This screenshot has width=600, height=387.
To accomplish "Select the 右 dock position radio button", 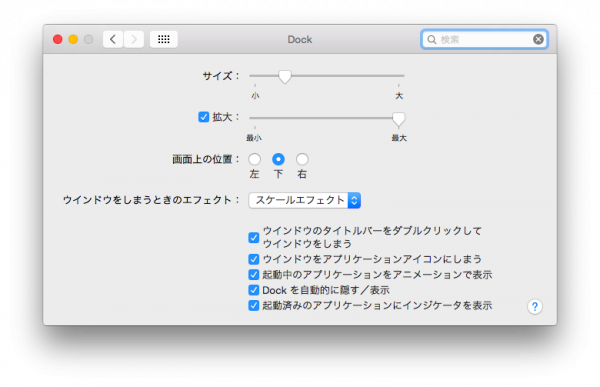I will pos(302,159).
